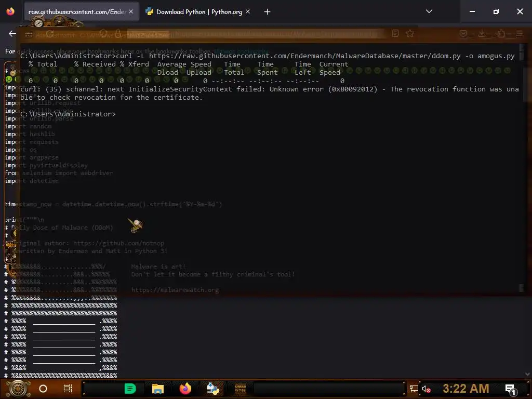Image resolution: width=532 pixels, height=399 pixels.
Task: Open Firefox View from the Firefox logo
Action: click(x=10, y=11)
